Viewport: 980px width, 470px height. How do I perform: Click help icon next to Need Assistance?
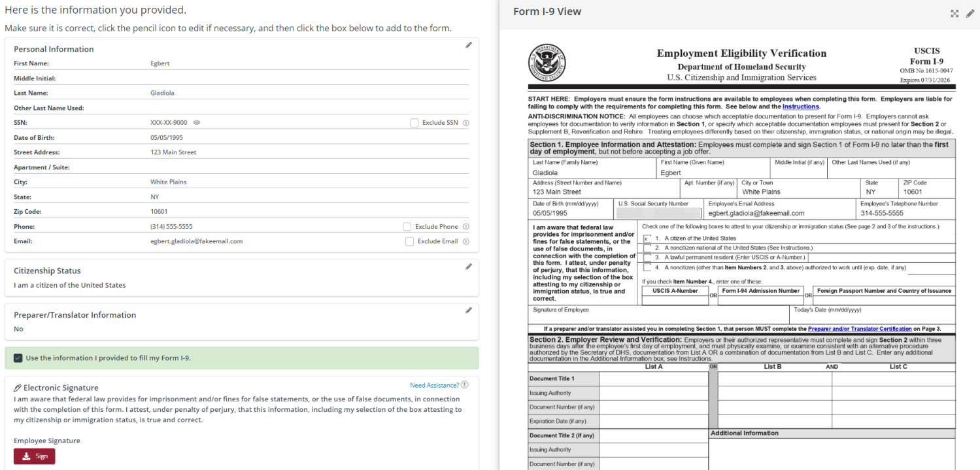(x=465, y=385)
